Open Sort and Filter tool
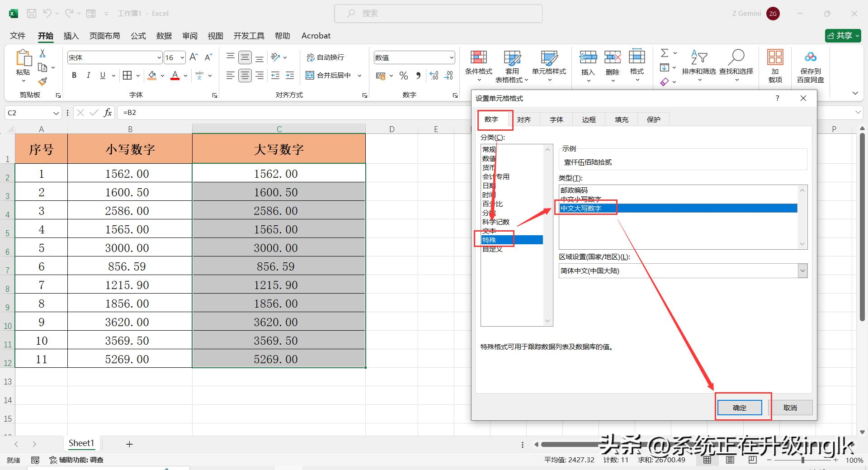Viewport: 868px width, 470px height. [698, 58]
